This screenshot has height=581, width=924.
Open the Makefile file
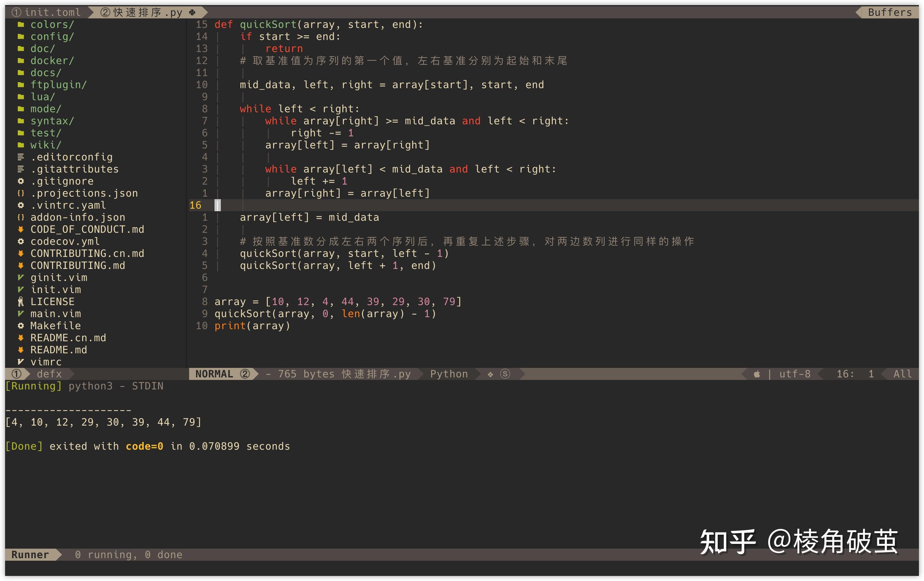(56, 326)
